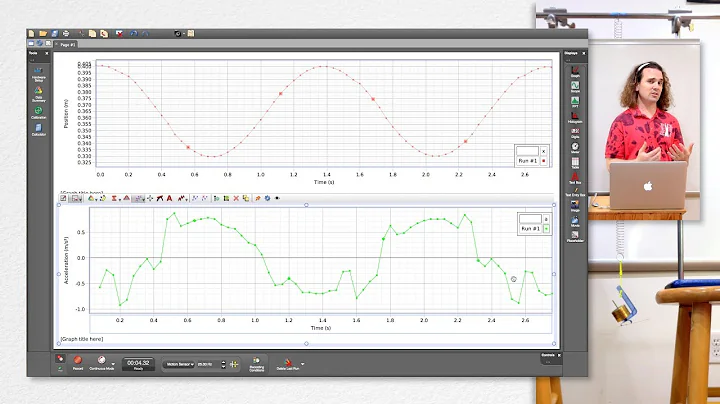Open the journal notebook icon
This screenshot has width=720, height=404.
tap(191, 34)
